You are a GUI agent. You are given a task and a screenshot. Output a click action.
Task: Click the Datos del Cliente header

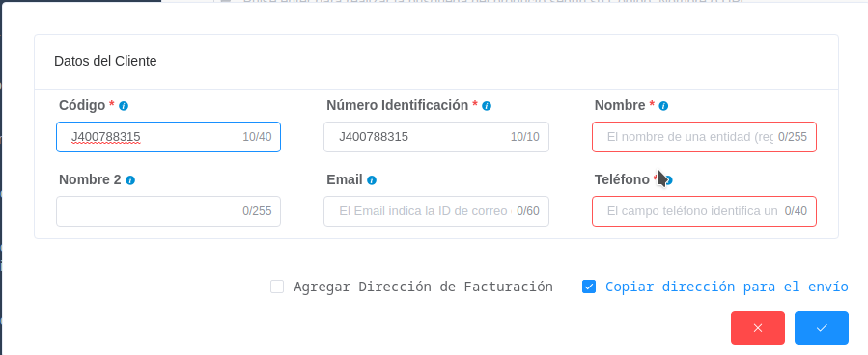click(105, 61)
